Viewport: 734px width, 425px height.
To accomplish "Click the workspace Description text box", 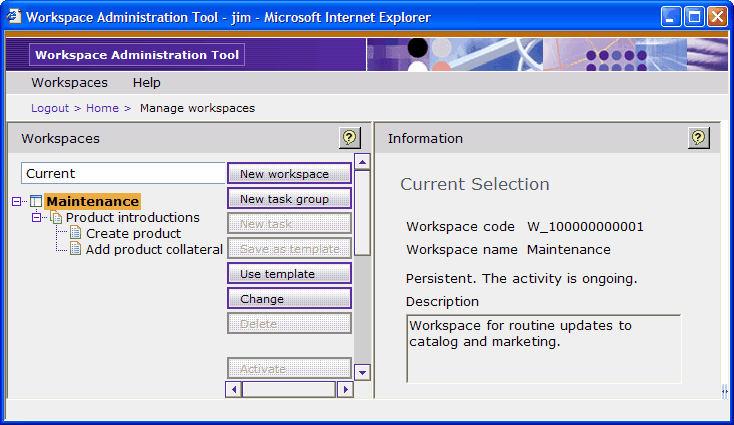I will (x=543, y=349).
